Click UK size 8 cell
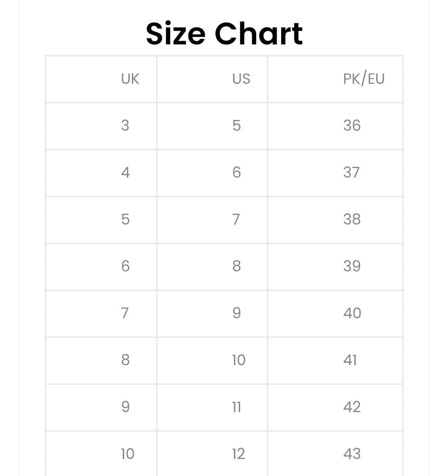This screenshot has width=448, height=476. click(x=101, y=361)
